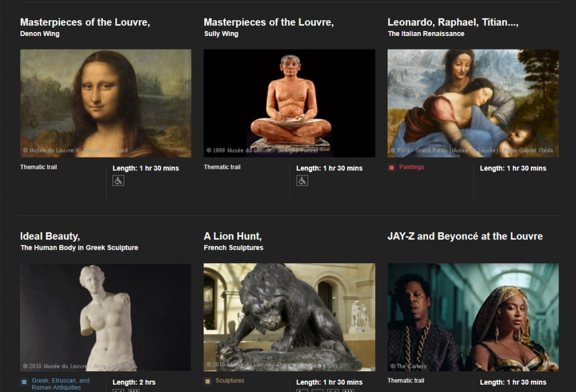Open the JAY-Z and Beyoncé photo
This screenshot has height=392, width=576.
[472, 317]
